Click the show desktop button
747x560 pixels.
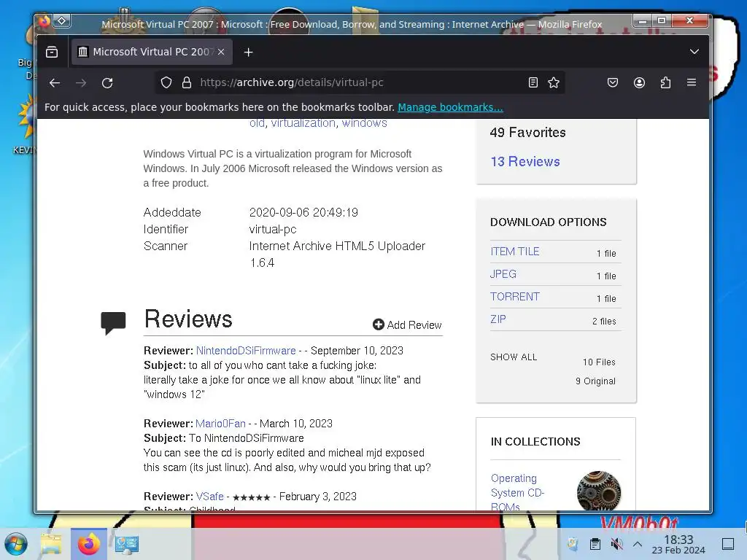(x=728, y=544)
